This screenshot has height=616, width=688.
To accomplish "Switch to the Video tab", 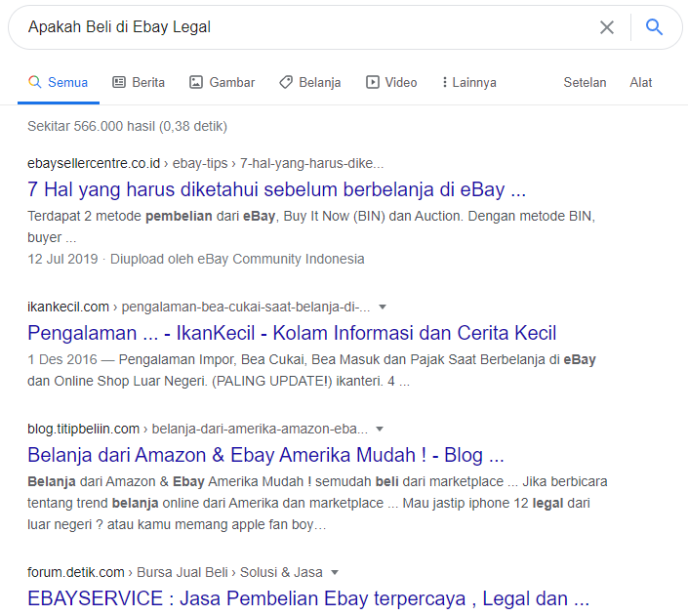I will pos(391,83).
